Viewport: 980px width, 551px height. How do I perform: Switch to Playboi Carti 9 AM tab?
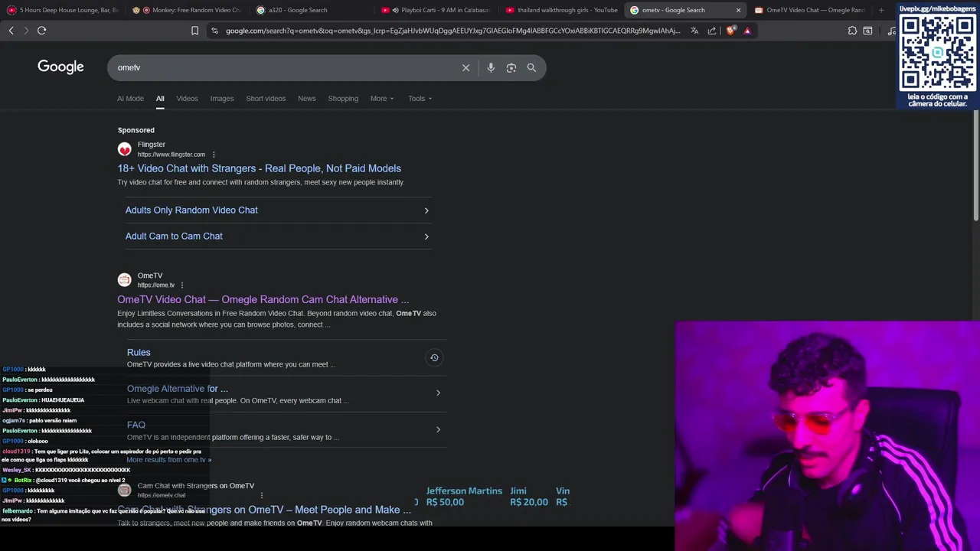[x=437, y=10]
